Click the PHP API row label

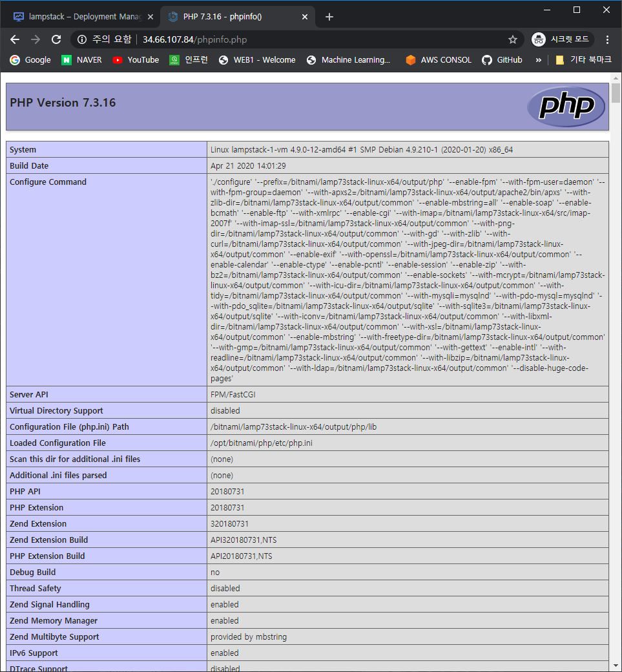click(x=25, y=492)
